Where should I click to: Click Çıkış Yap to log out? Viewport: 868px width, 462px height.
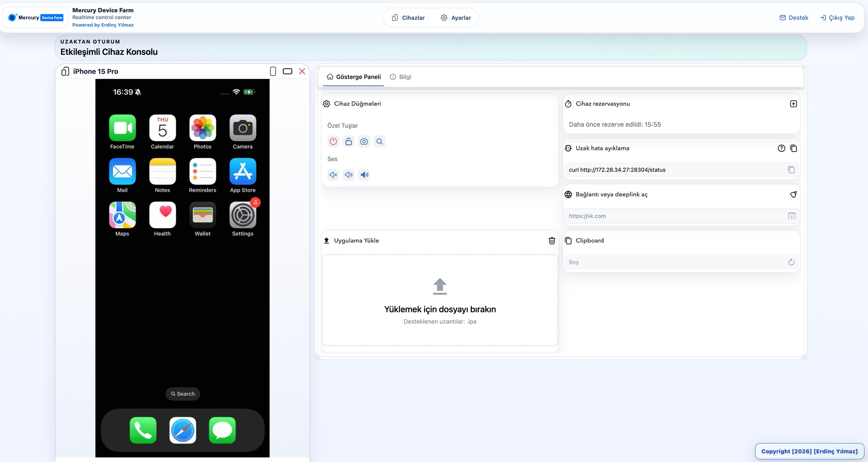pos(837,18)
